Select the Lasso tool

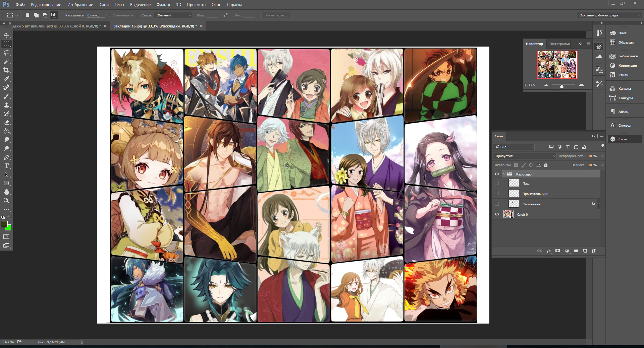click(6, 53)
